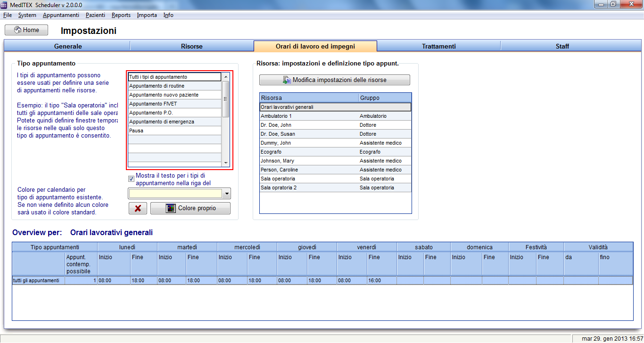Viewport: 644px width, 343px height.
Task: Click the domenica column header
Action: coord(479,247)
